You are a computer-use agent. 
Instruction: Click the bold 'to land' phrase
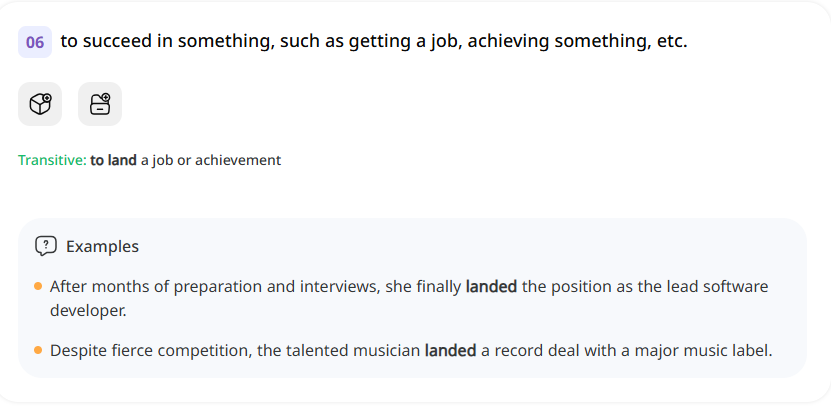click(x=113, y=160)
